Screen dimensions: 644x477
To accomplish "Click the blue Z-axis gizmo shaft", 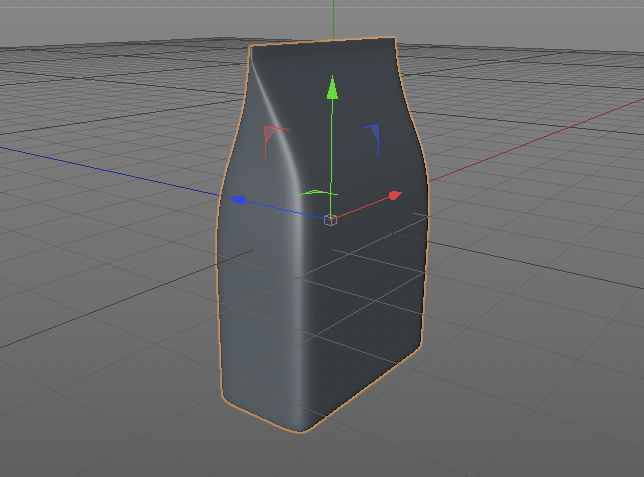I will coord(285,210).
